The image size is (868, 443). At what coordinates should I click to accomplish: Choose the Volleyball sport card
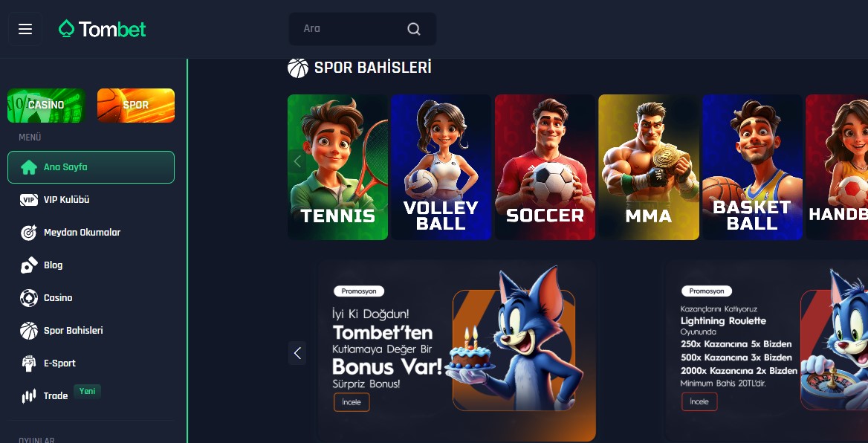coord(441,167)
